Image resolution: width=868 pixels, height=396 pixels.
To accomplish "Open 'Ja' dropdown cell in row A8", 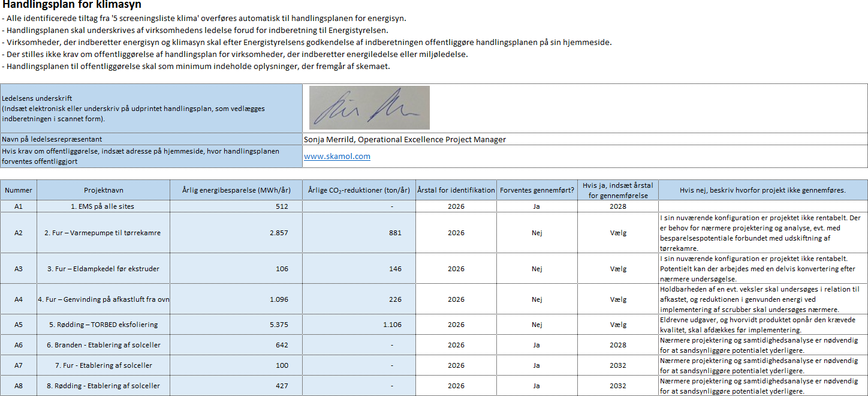I will pos(537,386).
